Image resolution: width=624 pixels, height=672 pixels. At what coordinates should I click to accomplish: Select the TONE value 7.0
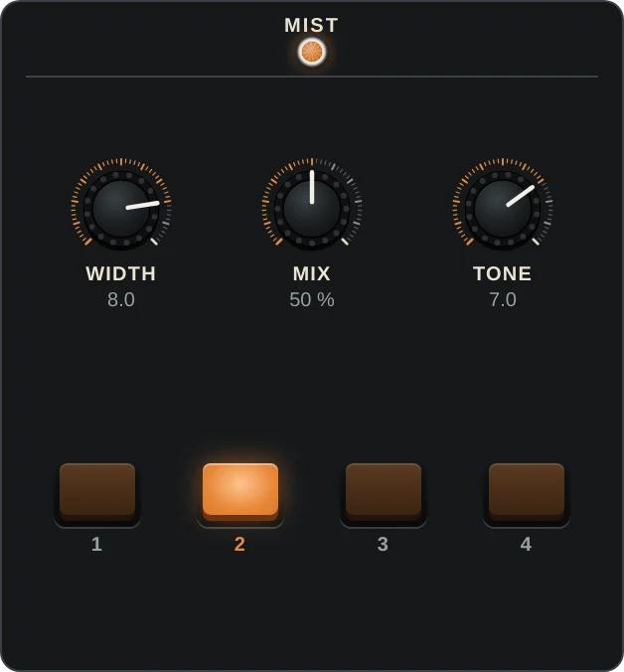pos(503,299)
